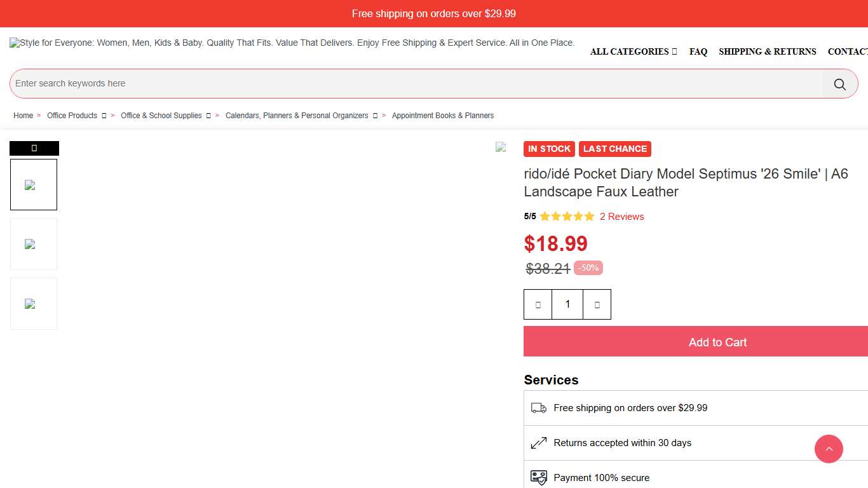Expand Office & School Supplies breadcrumb arrow
This screenshot has height=488, width=868.
pos(208,116)
